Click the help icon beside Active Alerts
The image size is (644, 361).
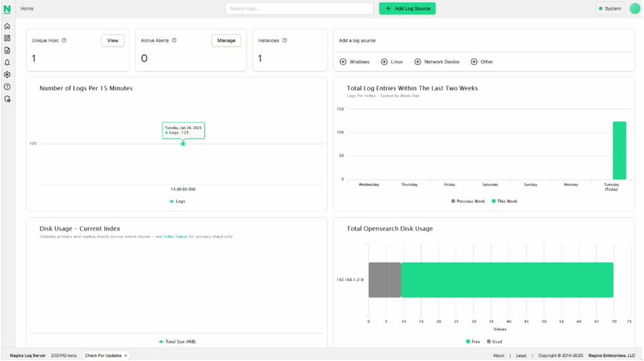click(174, 40)
